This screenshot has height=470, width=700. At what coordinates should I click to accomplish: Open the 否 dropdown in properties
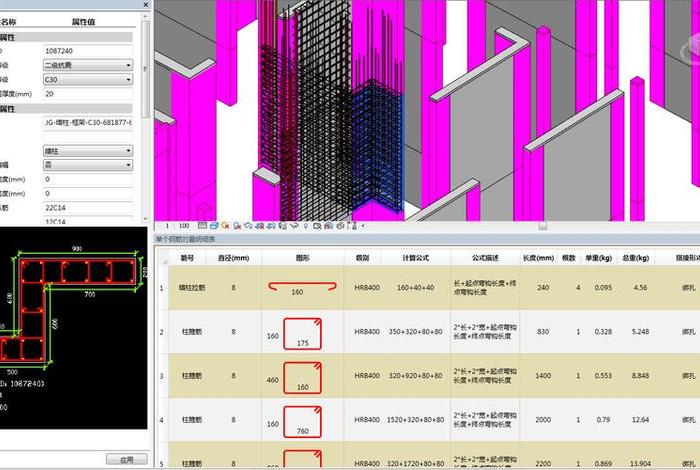tap(88, 165)
